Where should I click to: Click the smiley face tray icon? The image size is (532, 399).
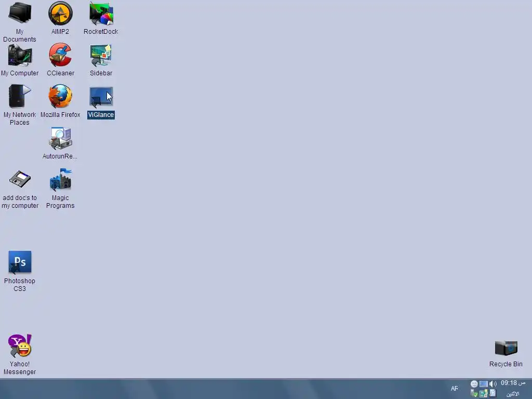(x=474, y=384)
